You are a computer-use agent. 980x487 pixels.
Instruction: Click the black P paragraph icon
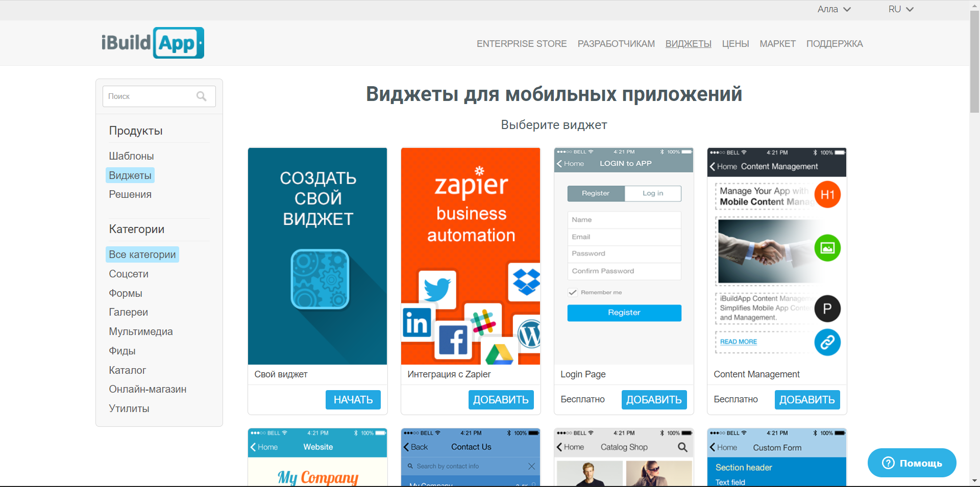pos(827,309)
